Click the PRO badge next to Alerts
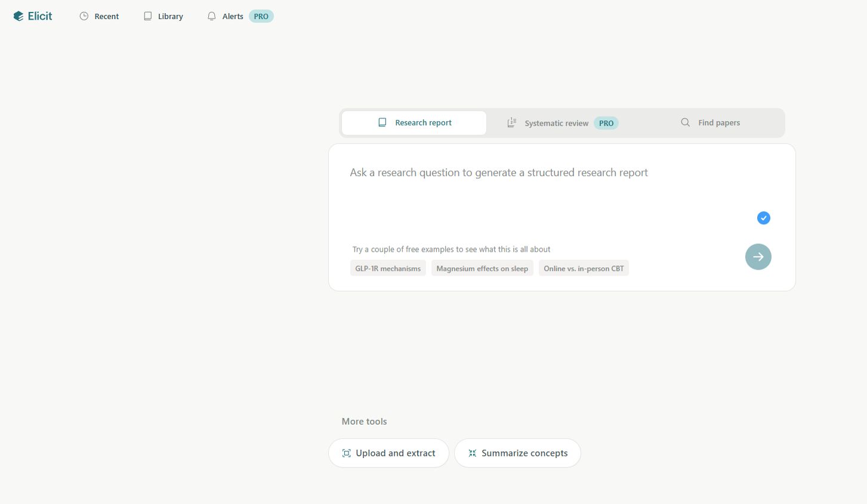This screenshot has height=504, width=867. pos(261,17)
